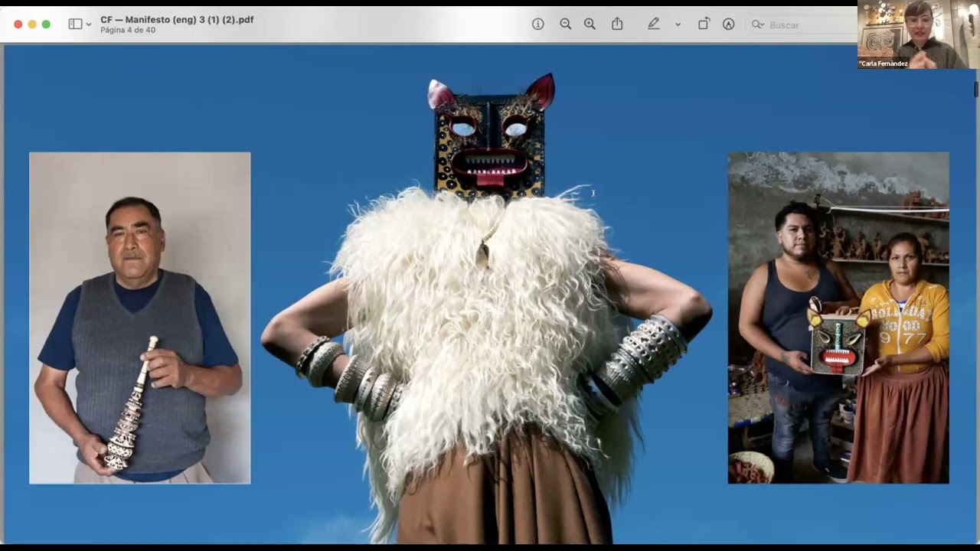Close the Preview window
The width and height of the screenshot is (980, 551).
18,24
